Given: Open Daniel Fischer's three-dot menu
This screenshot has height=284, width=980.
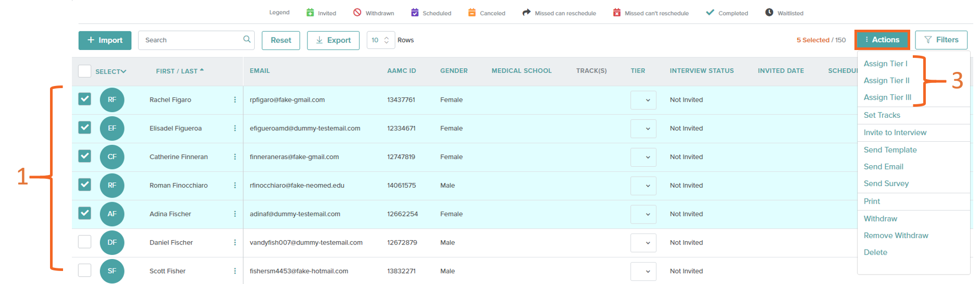Looking at the screenshot, I should click(235, 242).
